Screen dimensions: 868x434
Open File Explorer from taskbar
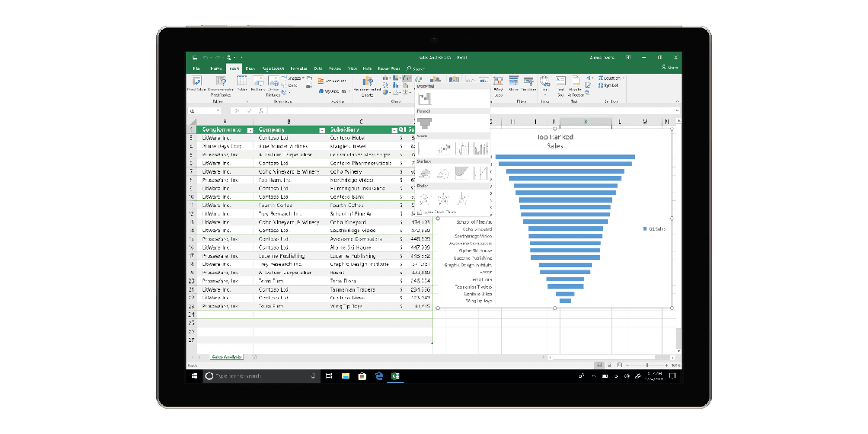click(346, 376)
